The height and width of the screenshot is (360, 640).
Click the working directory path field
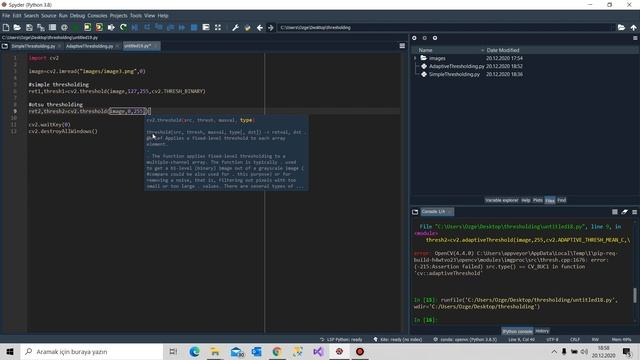tap(447, 27)
